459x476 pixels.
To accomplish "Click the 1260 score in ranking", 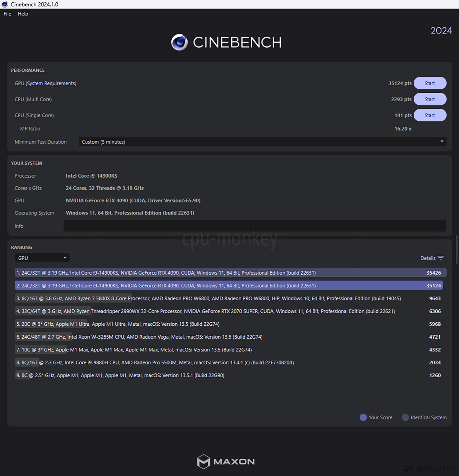I will 435,376.
